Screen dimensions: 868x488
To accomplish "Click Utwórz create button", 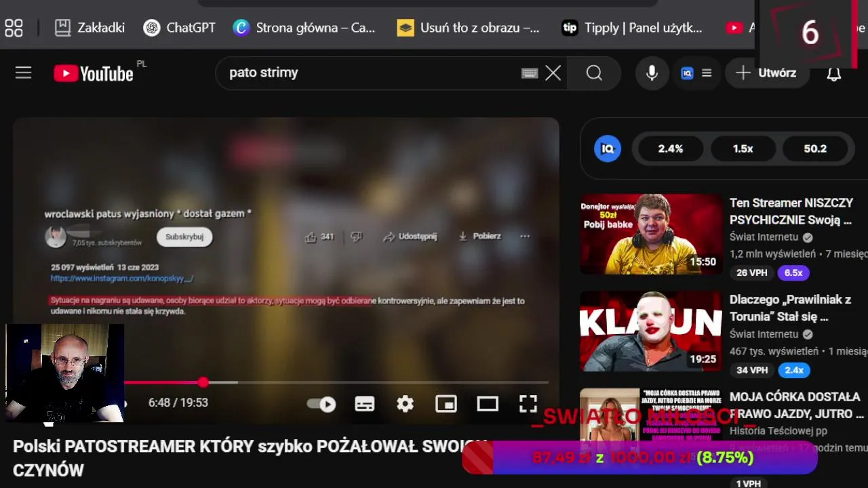I will pyautogui.click(x=767, y=73).
